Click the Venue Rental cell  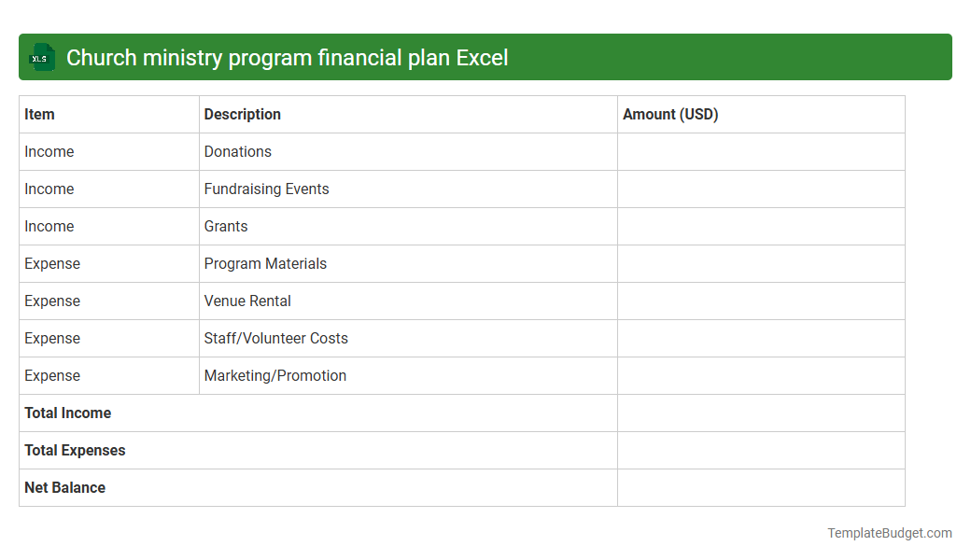coord(247,301)
